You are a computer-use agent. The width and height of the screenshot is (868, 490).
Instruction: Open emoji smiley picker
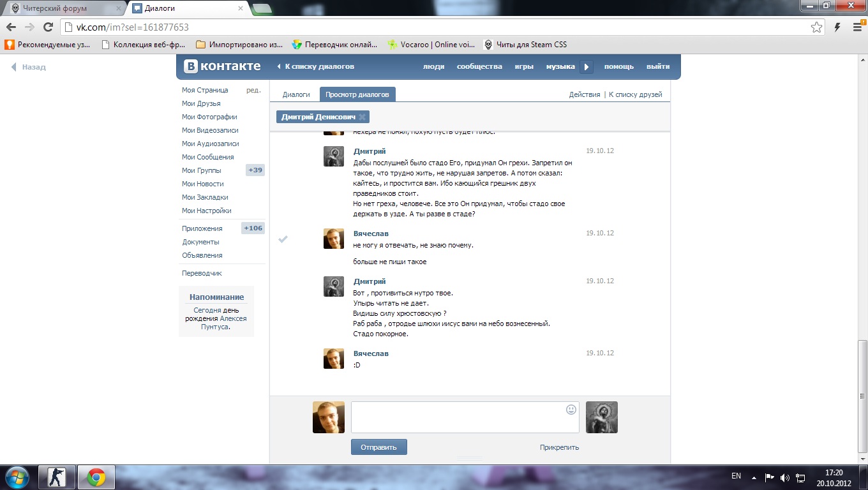point(571,410)
